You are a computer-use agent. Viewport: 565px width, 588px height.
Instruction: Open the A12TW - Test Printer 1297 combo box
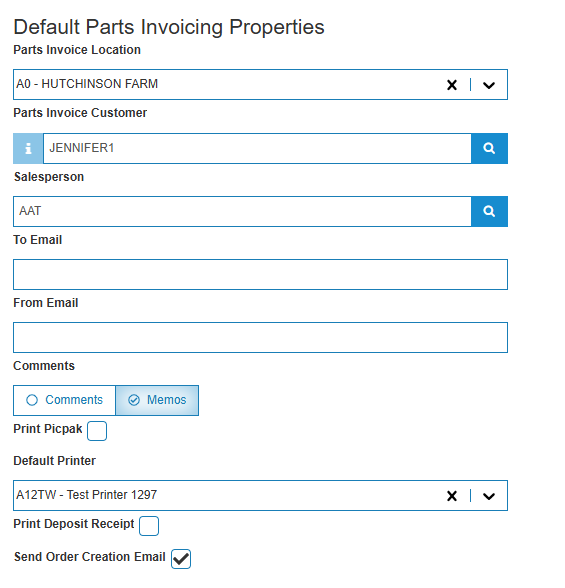tap(261, 495)
